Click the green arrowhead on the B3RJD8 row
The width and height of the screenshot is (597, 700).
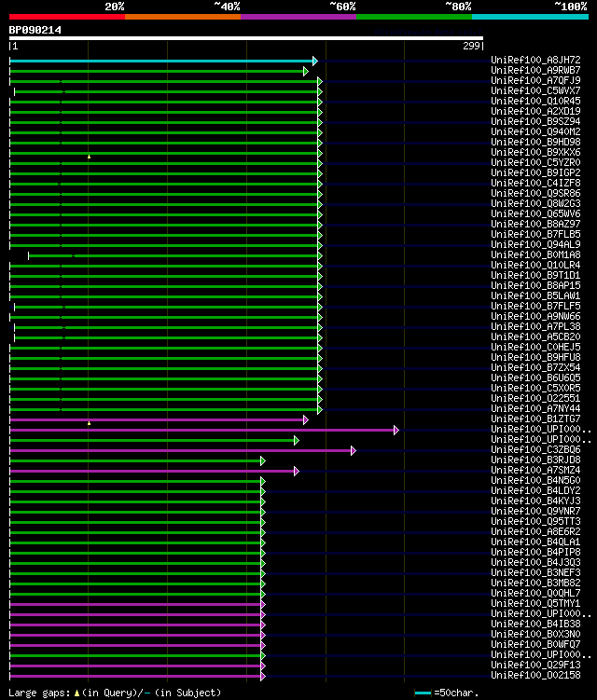point(263,460)
